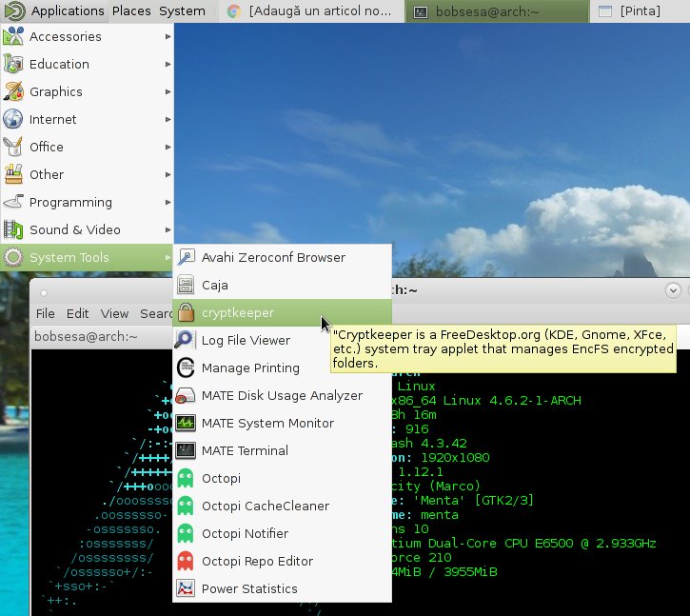Launch Power Statistics
This screenshot has width=690, height=616.
(282, 588)
